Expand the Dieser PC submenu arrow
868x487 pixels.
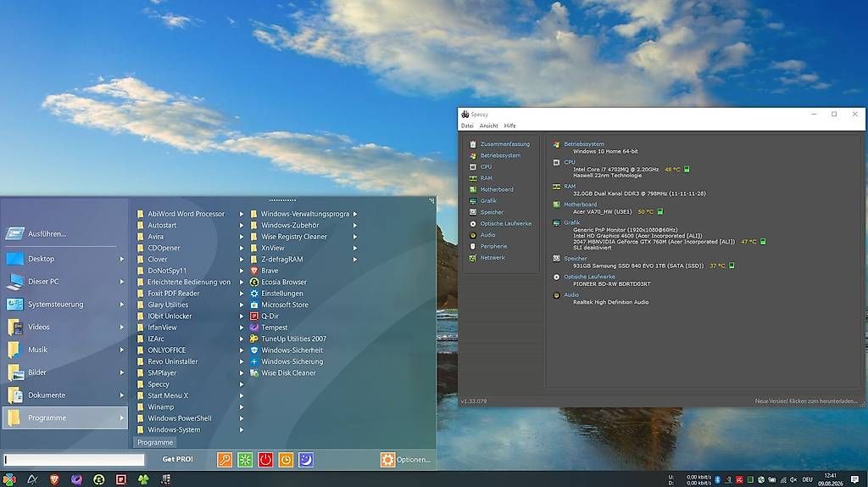click(122, 282)
